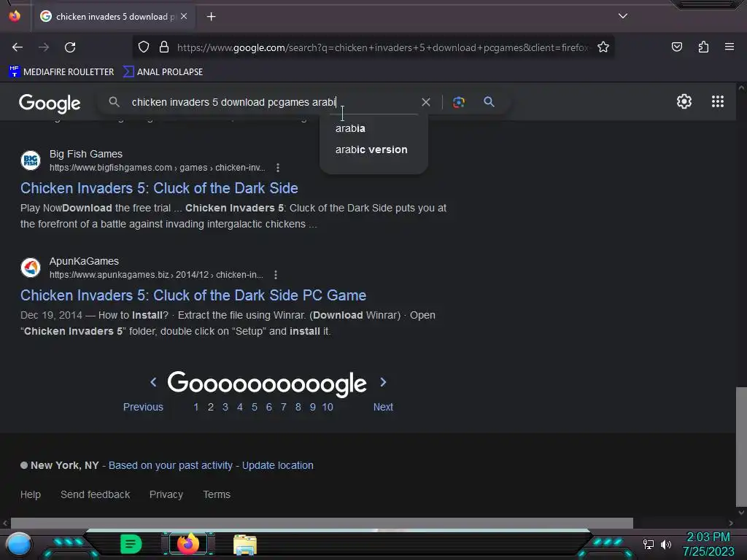Go to results page 5

tap(255, 407)
